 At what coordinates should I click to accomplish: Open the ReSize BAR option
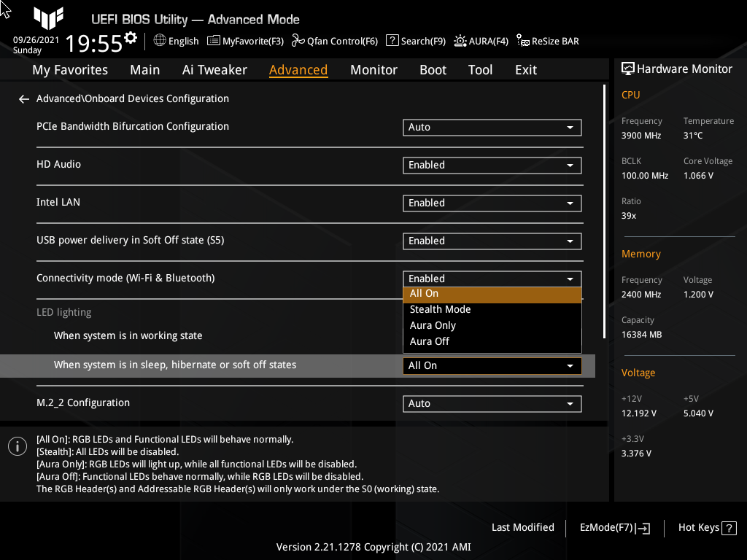coord(547,41)
